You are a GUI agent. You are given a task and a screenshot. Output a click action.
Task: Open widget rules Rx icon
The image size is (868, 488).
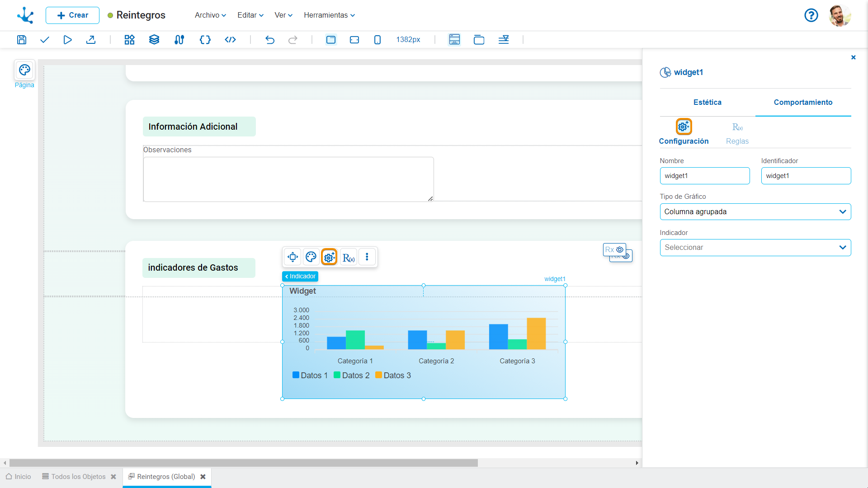pos(349,257)
